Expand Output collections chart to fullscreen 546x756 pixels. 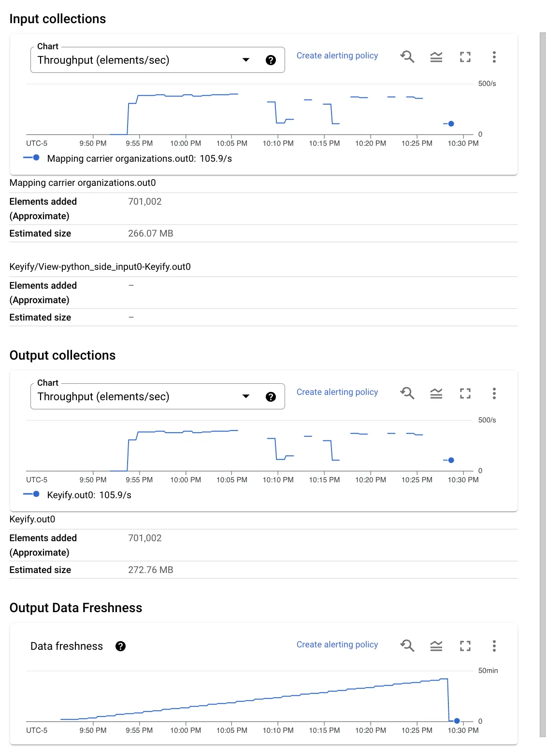[x=465, y=393]
